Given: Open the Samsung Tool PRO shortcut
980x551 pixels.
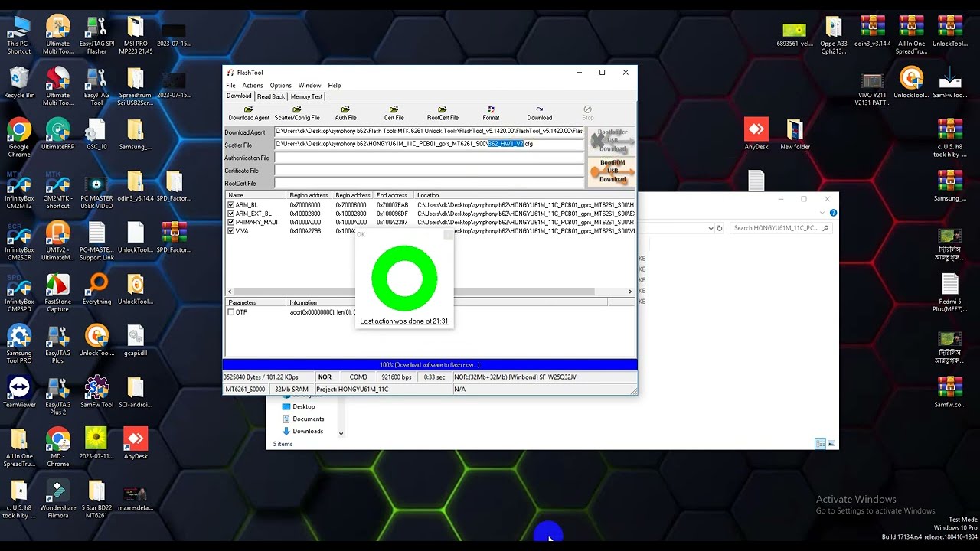Looking at the screenshot, I should (x=19, y=344).
